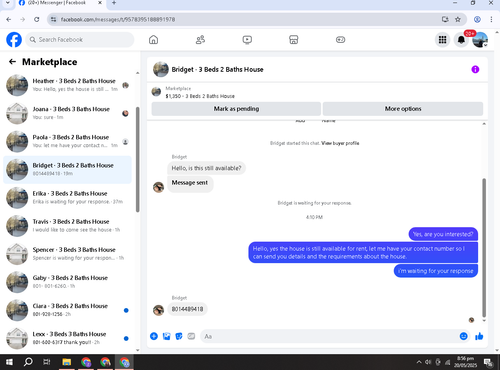Open a new browser tab with plus
Image resolution: width=500 pixels, height=370 pixels.
(x=114, y=3)
